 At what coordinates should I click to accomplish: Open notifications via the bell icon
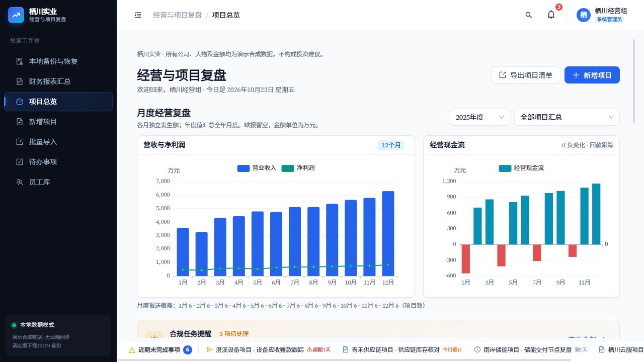(551, 15)
